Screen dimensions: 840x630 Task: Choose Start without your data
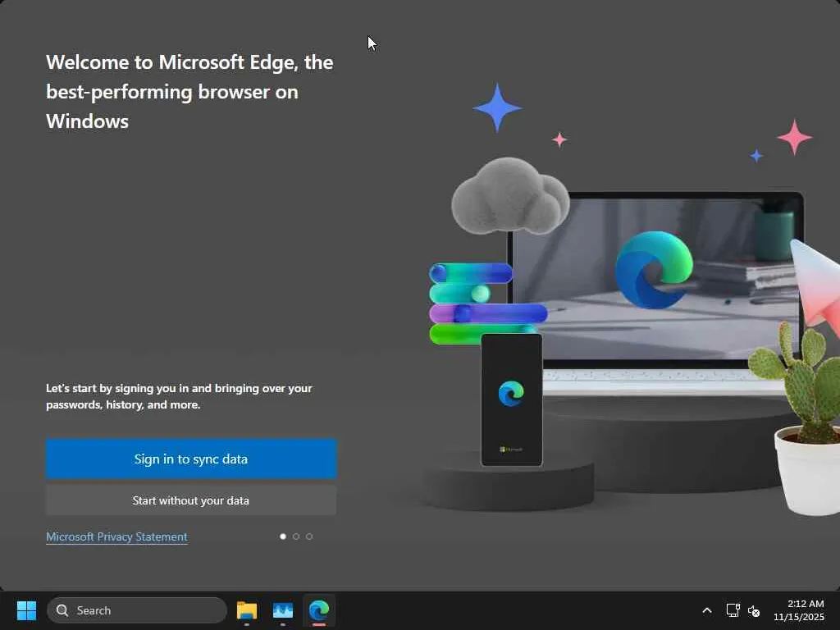pyautogui.click(x=191, y=500)
